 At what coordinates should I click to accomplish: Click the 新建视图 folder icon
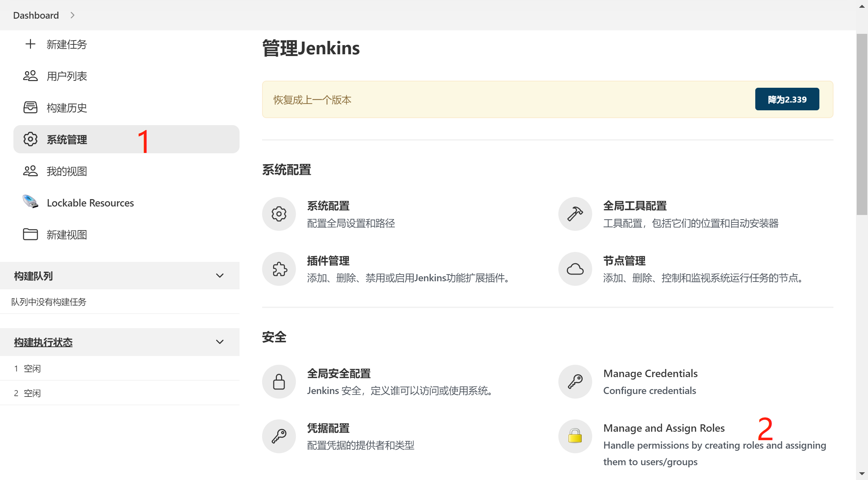click(x=30, y=234)
